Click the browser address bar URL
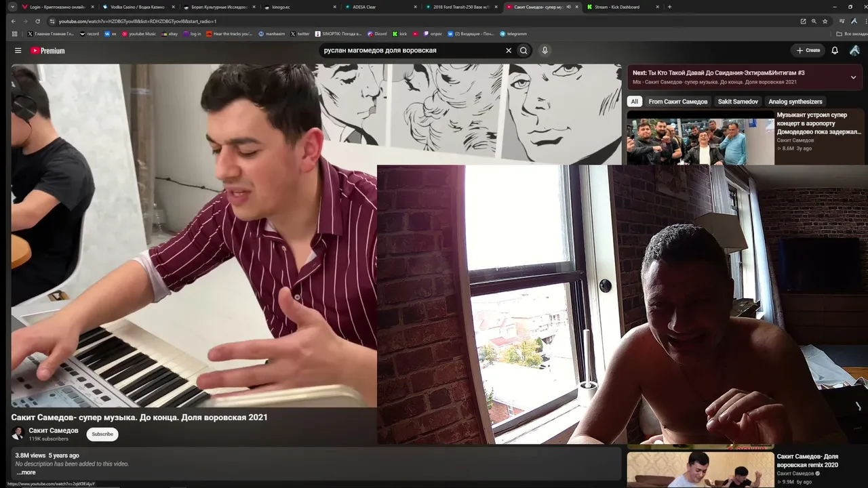The image size is (868, 488). coord(138,21)
